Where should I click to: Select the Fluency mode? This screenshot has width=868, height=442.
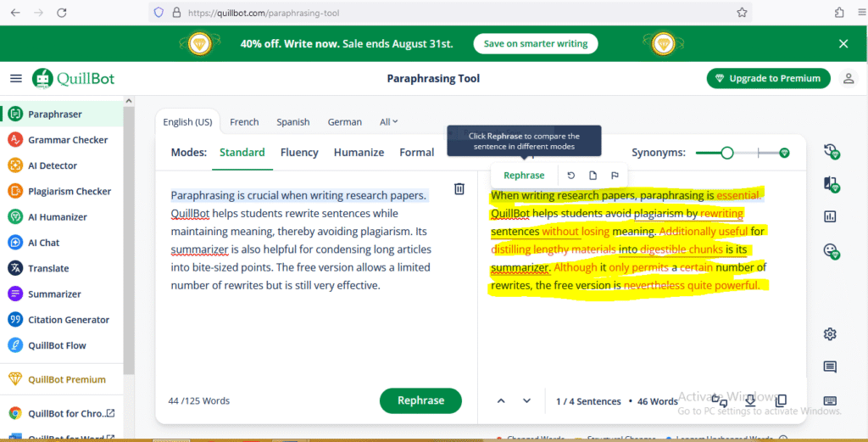click(x=299, y=153)
